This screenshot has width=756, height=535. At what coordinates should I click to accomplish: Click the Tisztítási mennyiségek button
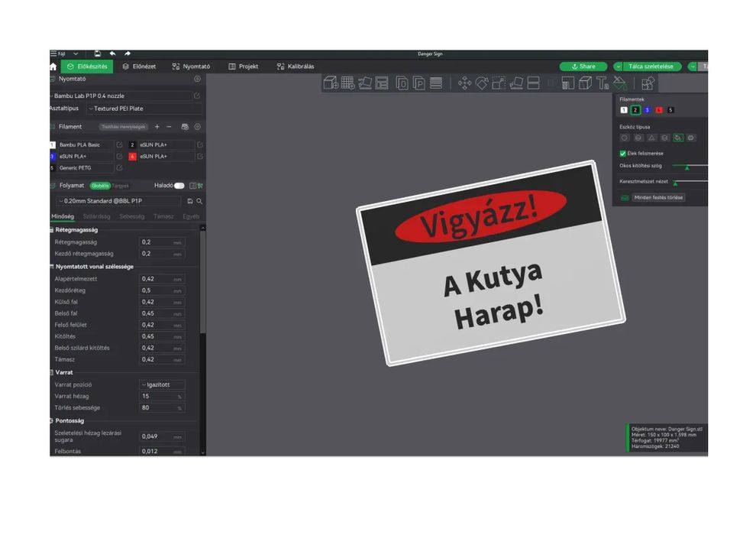pos(124,127)
